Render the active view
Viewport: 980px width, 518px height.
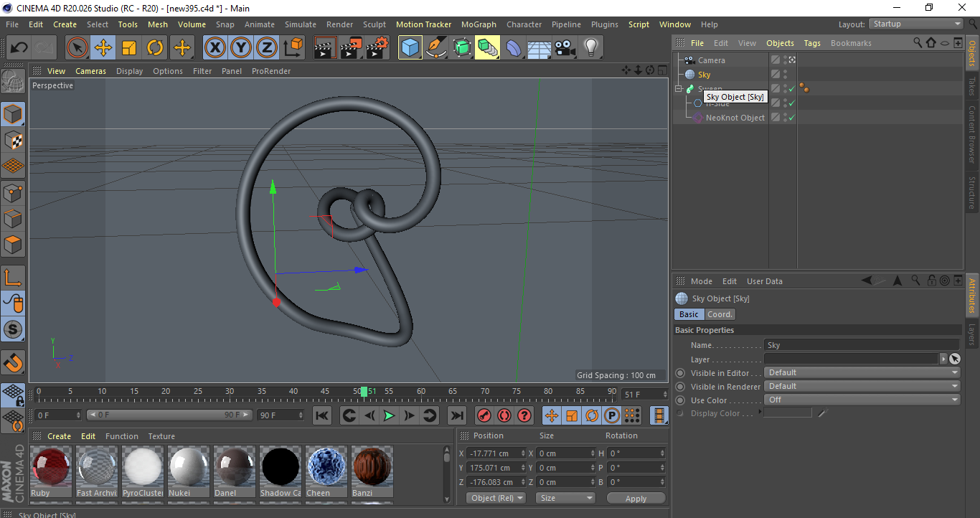click(x=326, y=48)
